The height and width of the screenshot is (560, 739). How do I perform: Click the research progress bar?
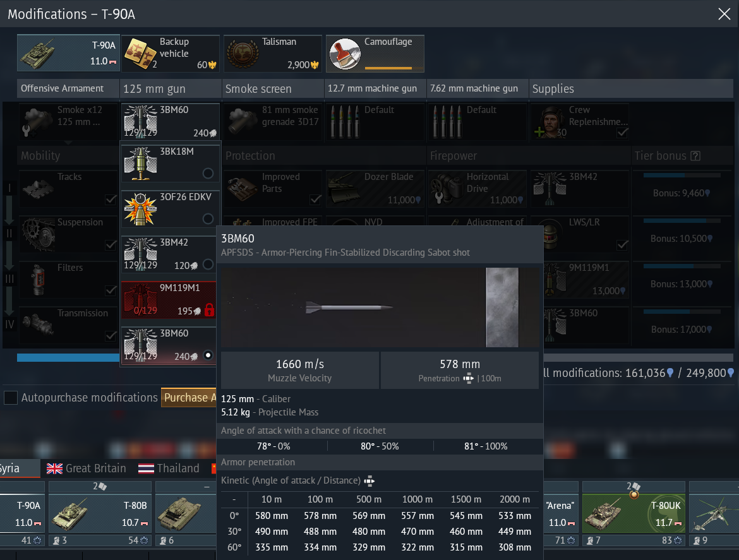[68, 357]
